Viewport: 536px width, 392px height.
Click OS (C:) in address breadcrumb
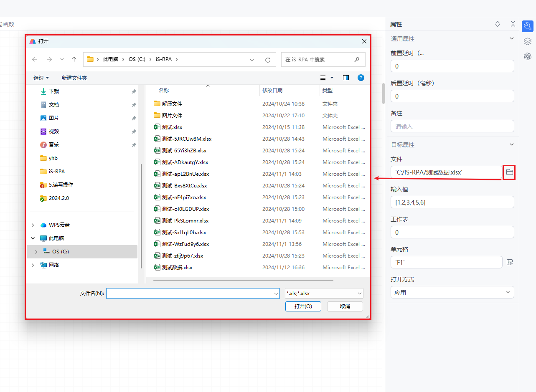click(x=137, y=59)
